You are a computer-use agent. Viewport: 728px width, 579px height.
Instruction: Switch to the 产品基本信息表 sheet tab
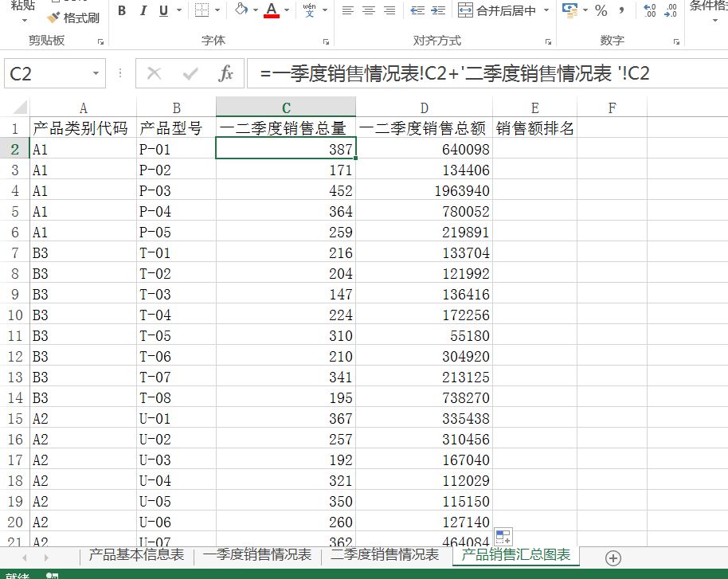(x=136, y=555)
